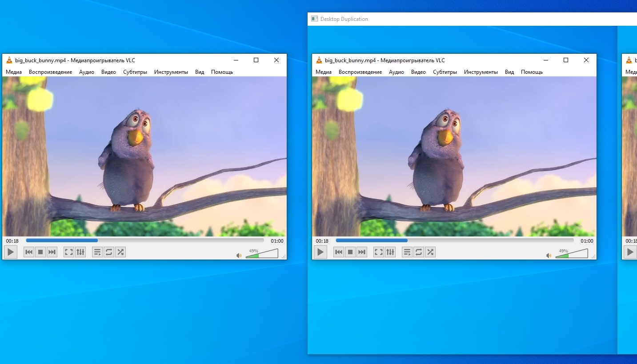Click the 01:00 total time in left VLC
This screenshot has width=637, height=364.
click(277, 241)
